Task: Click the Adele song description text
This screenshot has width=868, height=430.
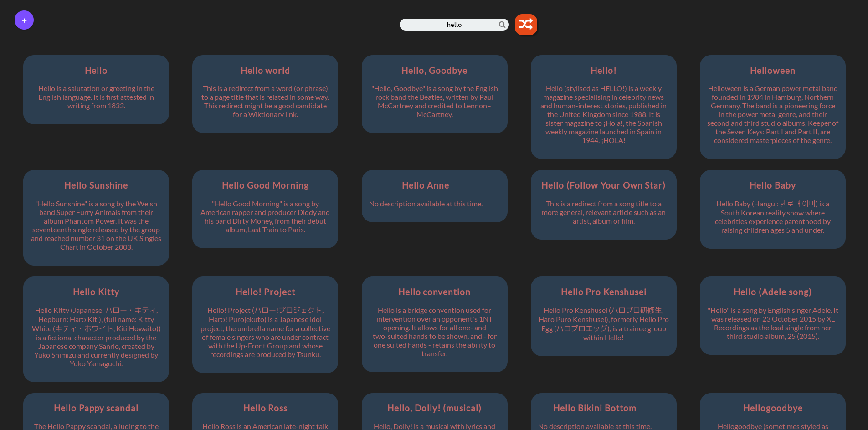Action: click(773, 323)
